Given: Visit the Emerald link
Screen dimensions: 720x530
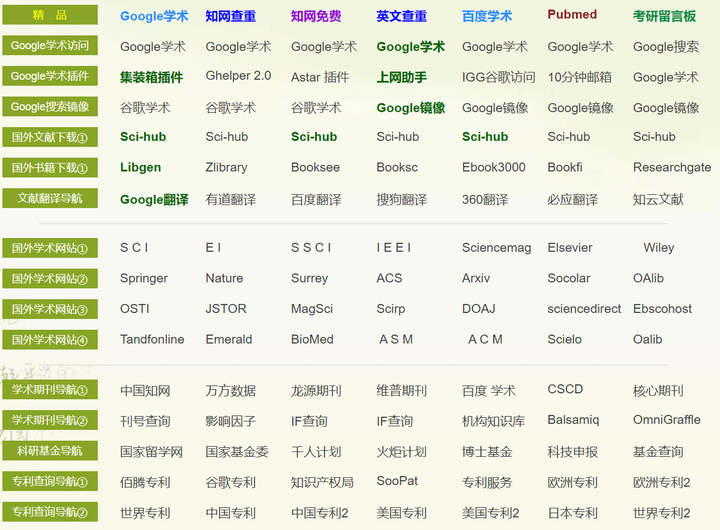Looking at the screenshot, I should coord(229,339).
